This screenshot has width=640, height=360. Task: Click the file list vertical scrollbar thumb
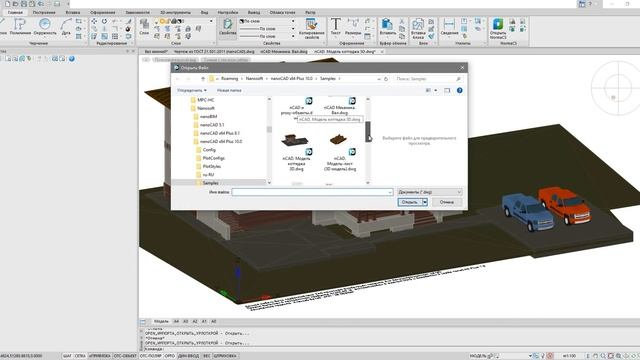[x=368, y=131]
